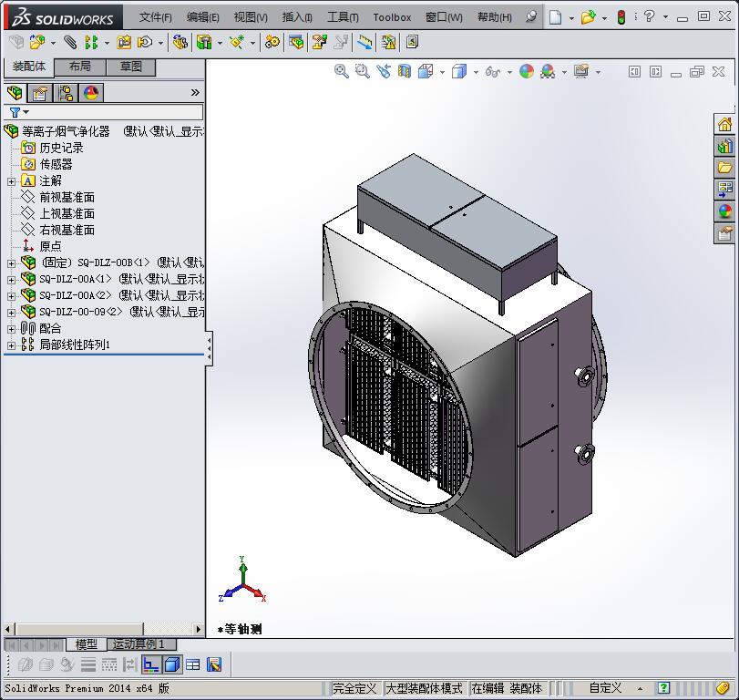This screenshot has width=739, height=700.
Task: Show more manager tabs with the chevron
Action: point(195,92)
